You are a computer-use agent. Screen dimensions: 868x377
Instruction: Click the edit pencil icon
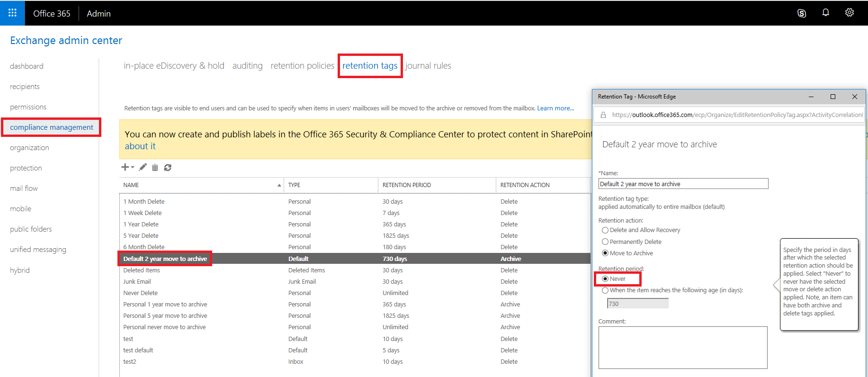(143, 167)
